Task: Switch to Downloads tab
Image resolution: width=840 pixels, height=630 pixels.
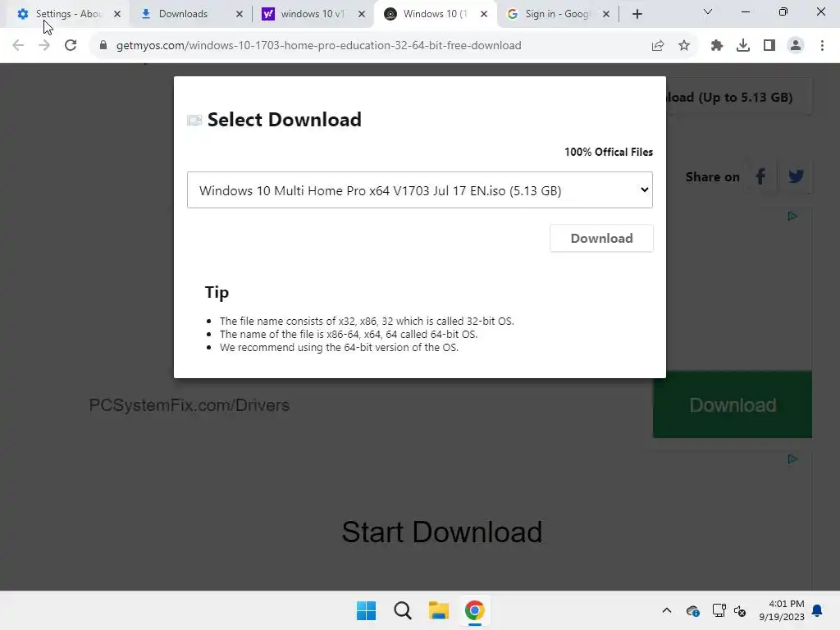Action: coord(183,14)
